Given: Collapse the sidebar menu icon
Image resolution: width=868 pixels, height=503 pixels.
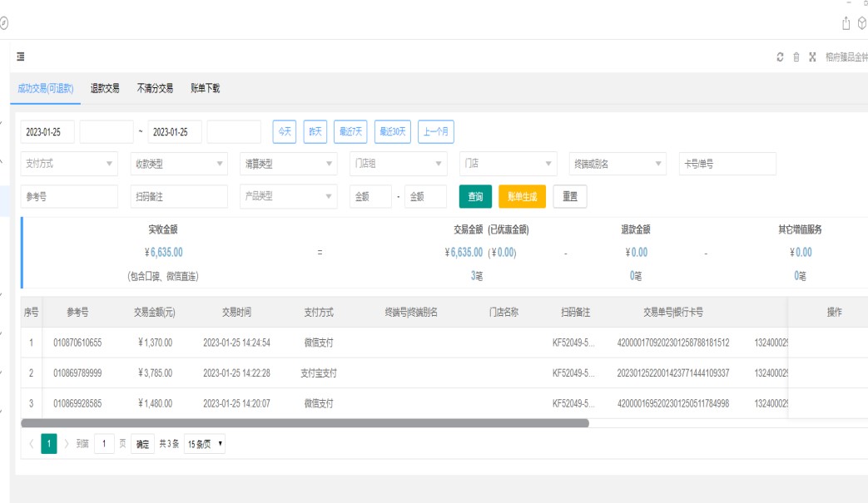Looking at the screenshot, I should (x=21, y=57).
